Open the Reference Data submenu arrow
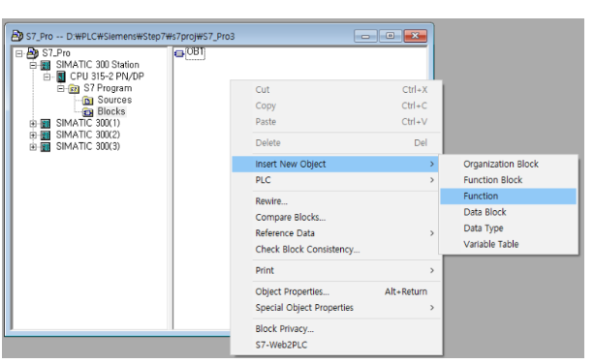594x364 pixels. pos(432,233)
